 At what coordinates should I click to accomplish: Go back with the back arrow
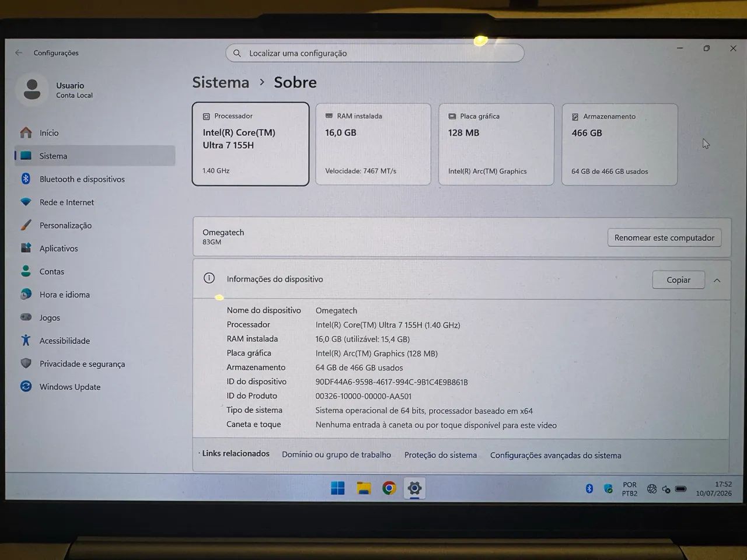[19, 52]
